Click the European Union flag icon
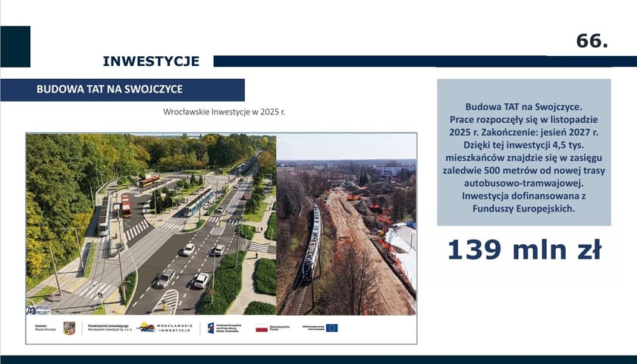This screenshot has width=637, height=364. tap(332, 328)
